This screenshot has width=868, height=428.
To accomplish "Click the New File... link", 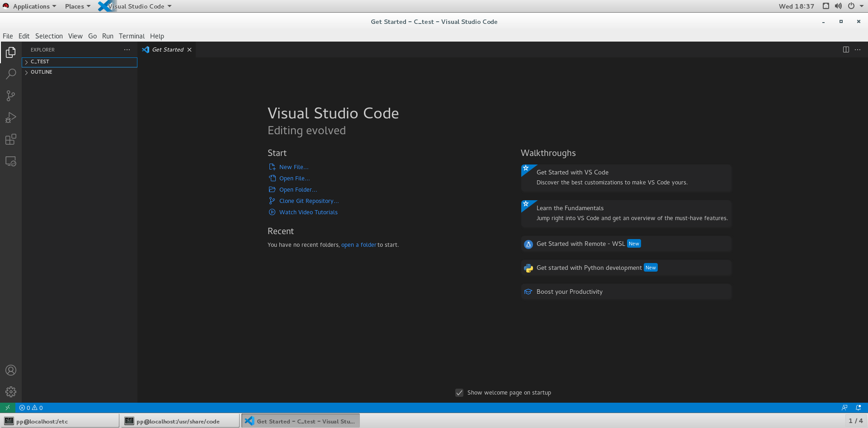I will pyautogui.click(x=294, y=167).
